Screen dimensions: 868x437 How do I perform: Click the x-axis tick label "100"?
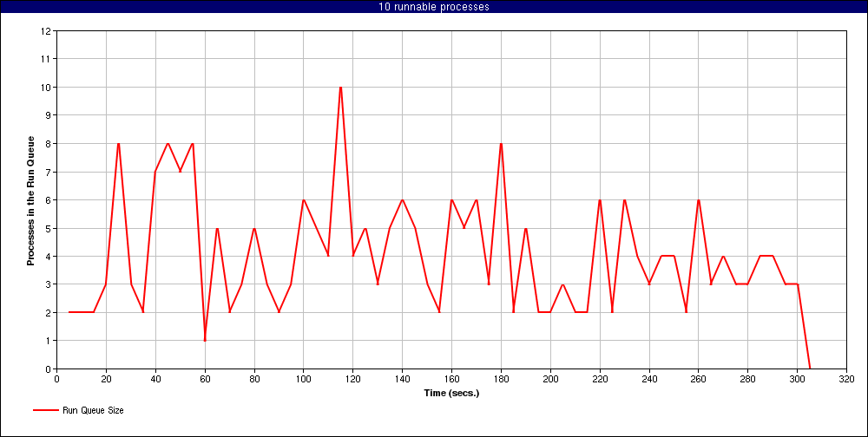tap(303, 378)
